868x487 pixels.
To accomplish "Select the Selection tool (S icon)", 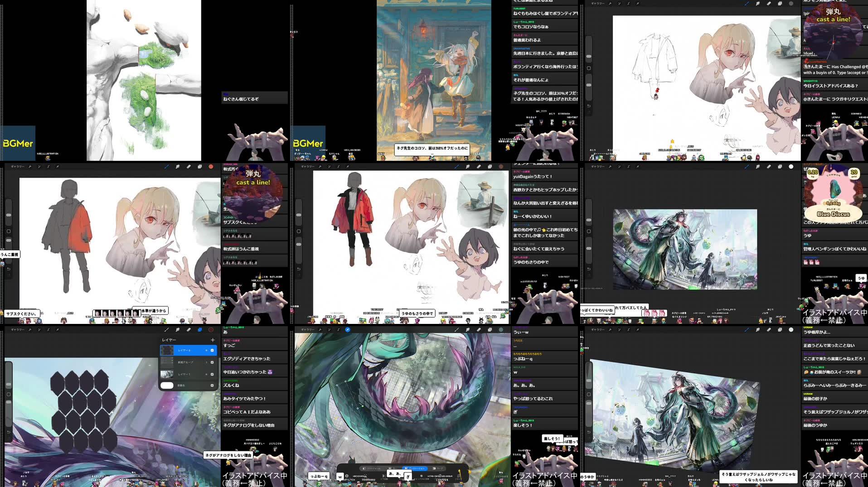I will point(48,330).
